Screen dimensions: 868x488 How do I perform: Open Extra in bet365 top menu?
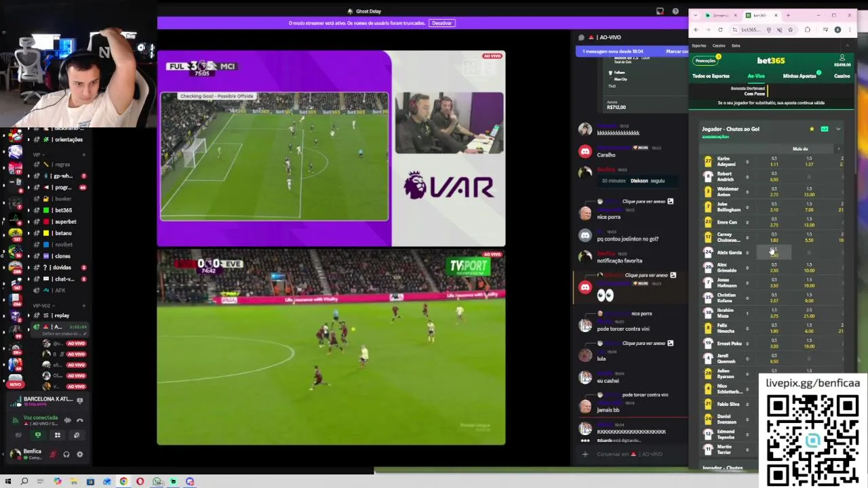[736, 45]
